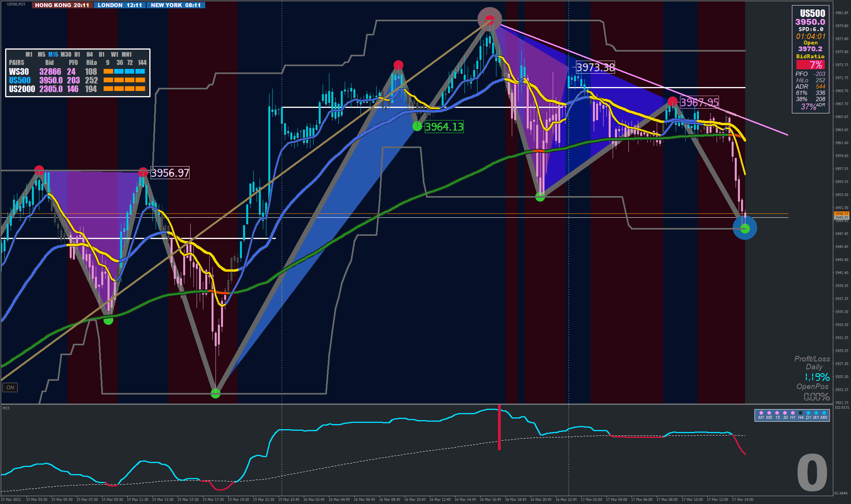
Task: Select WS30 symbol in pairs table
Action: click(x=19, y=72)
